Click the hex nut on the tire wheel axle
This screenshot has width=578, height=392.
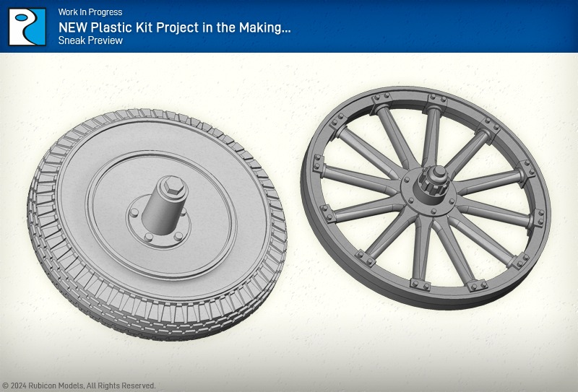pos(173,188)
